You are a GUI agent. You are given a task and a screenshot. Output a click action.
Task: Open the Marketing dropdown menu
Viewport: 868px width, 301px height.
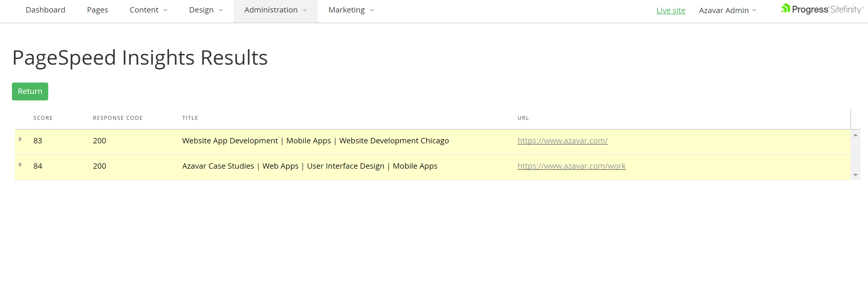point(351,10)
